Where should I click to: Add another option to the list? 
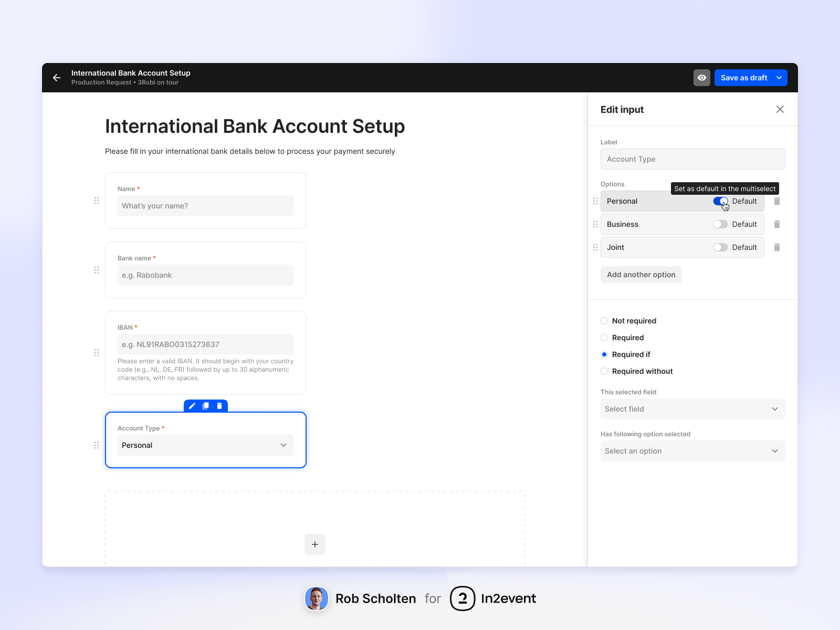(641, 275)
